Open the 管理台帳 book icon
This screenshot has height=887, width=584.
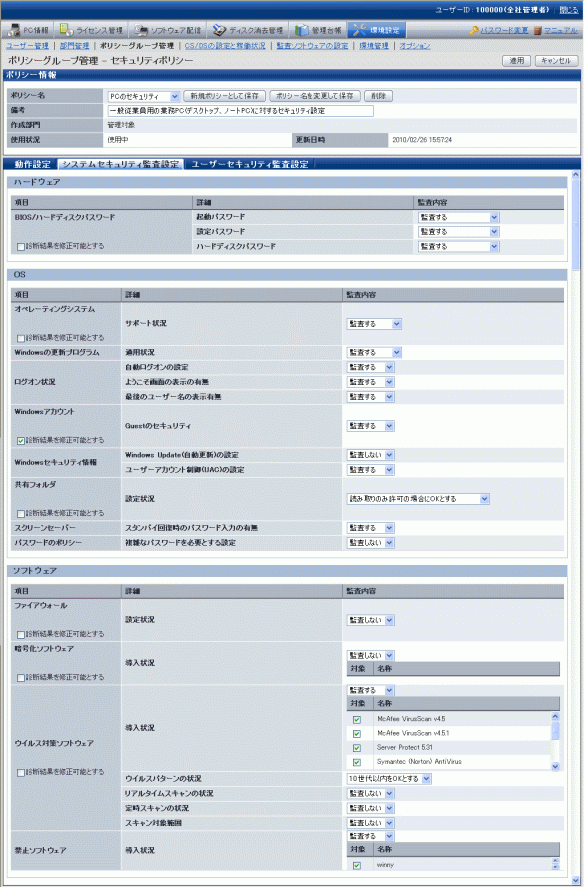tap(302, 30)
